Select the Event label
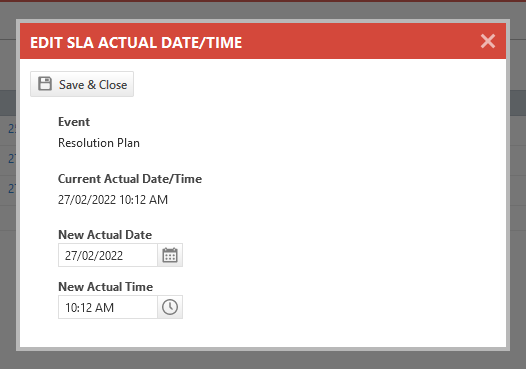Screen dimensions: 526x369 pyautogui.click(x=74, y=122)
